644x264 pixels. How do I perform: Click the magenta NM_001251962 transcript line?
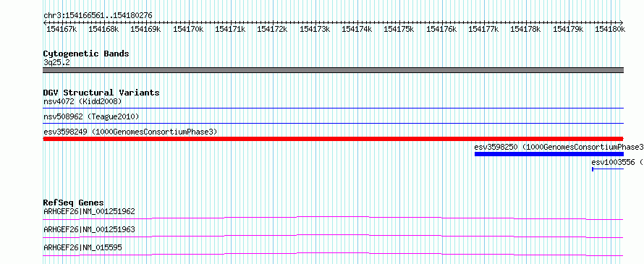[333, 218]
